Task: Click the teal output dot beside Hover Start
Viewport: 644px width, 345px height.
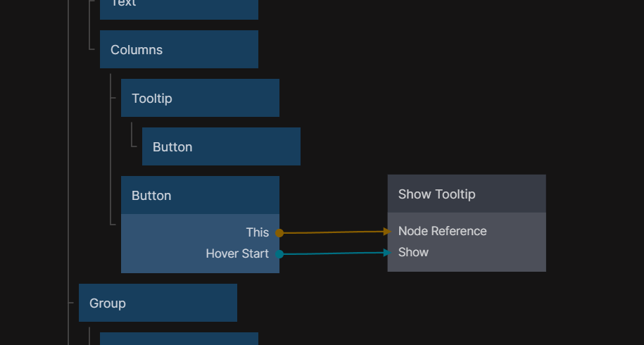Action: (x=279, y=253)
